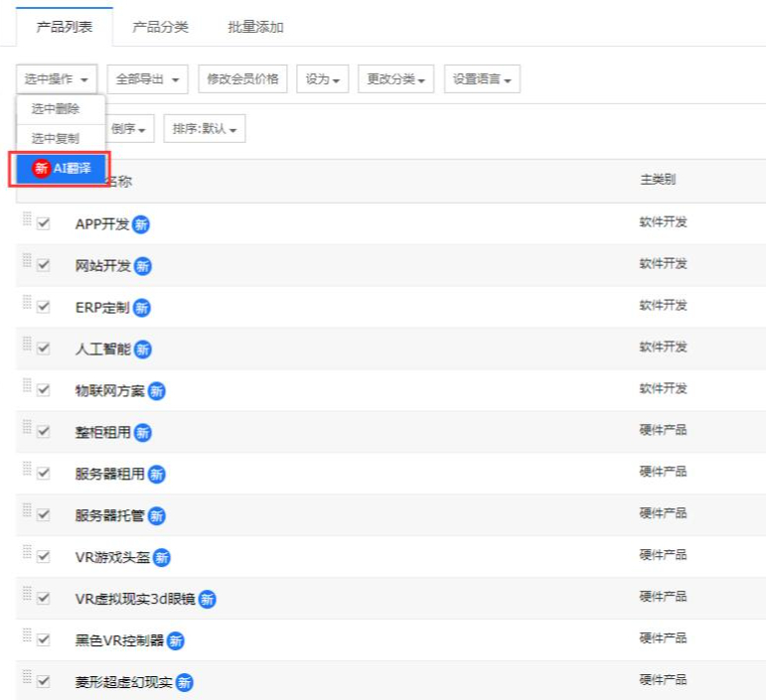Click the blue 新 badge next to APP开发
The width and height of the screenshot is (766, 700).
[141, 224]
